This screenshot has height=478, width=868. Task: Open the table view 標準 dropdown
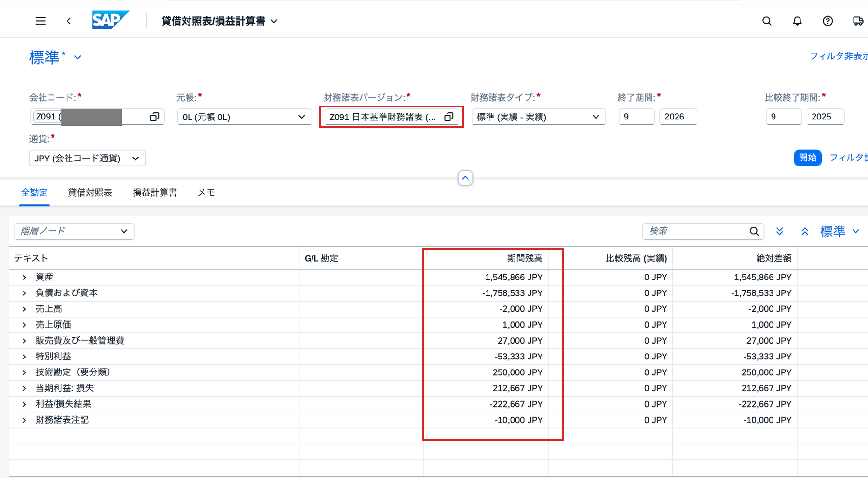(x=856, y=231)
